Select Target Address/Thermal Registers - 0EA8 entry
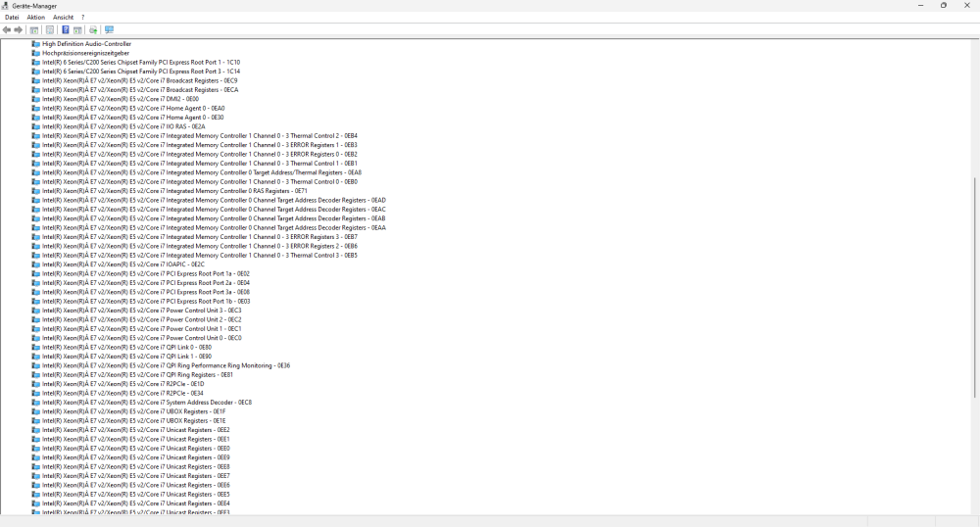980x527 pixels. click(202, 172)
